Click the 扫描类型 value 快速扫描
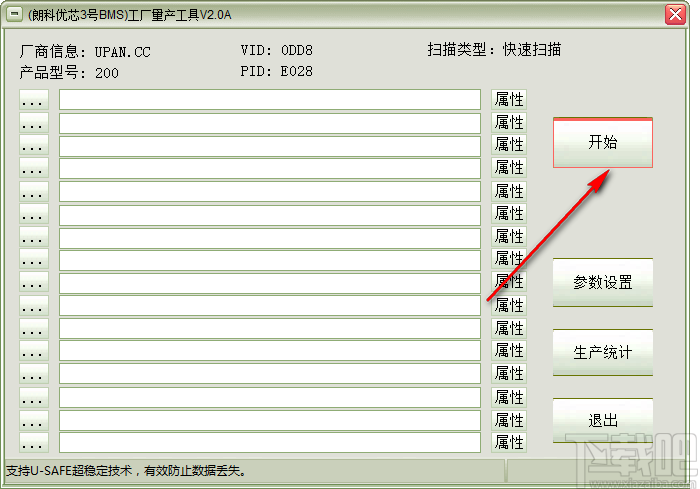The width and height of the screenshot is (700, 489). [532, 50]
